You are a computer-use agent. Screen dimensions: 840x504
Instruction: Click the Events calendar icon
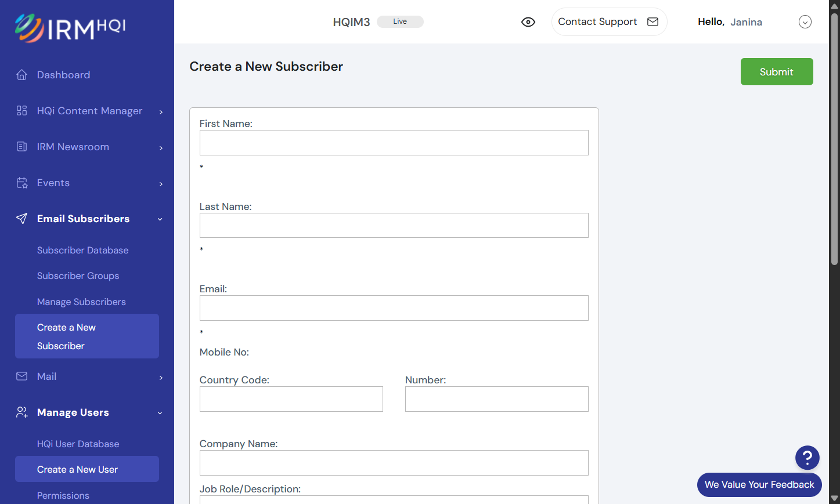click(22, 183)
